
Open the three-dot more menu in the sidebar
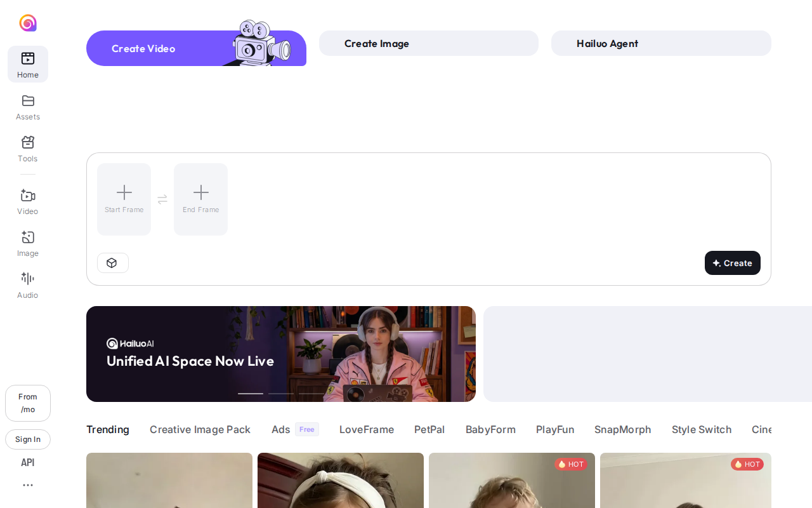[28, 485]
